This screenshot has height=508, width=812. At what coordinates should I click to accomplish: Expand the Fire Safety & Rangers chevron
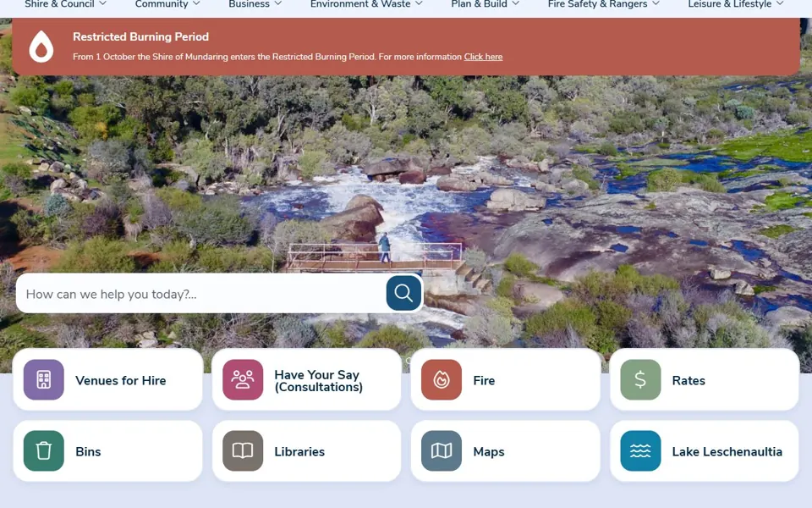pyautogui.click(x=656, y=3)
